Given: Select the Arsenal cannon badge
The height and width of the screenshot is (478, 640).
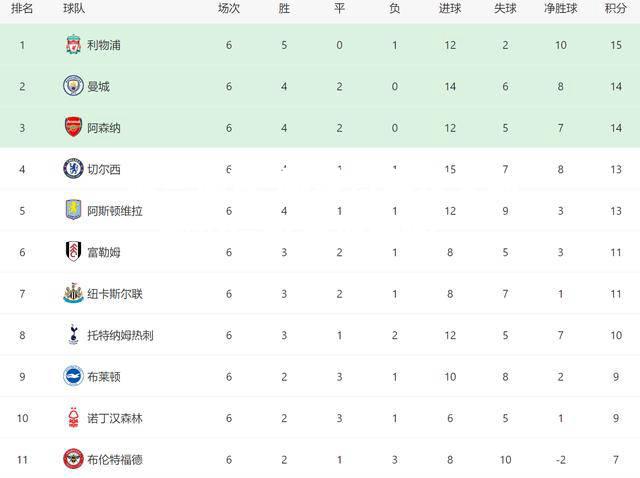Looking at the screenshot, I should [x=73, y=127].
